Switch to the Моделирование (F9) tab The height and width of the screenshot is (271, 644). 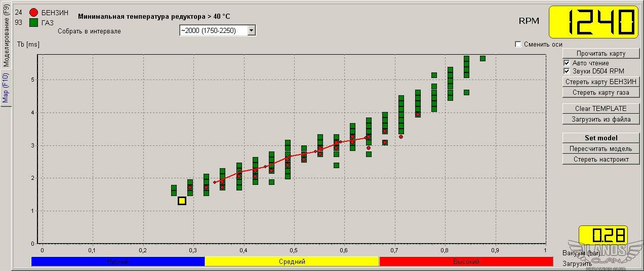tap(6, 35)
